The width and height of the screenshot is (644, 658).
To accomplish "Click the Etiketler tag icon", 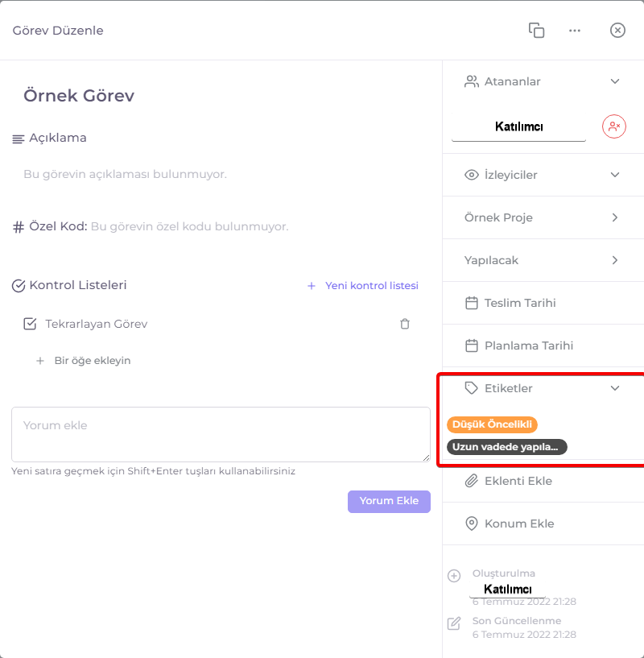I will tap(472, 388).
